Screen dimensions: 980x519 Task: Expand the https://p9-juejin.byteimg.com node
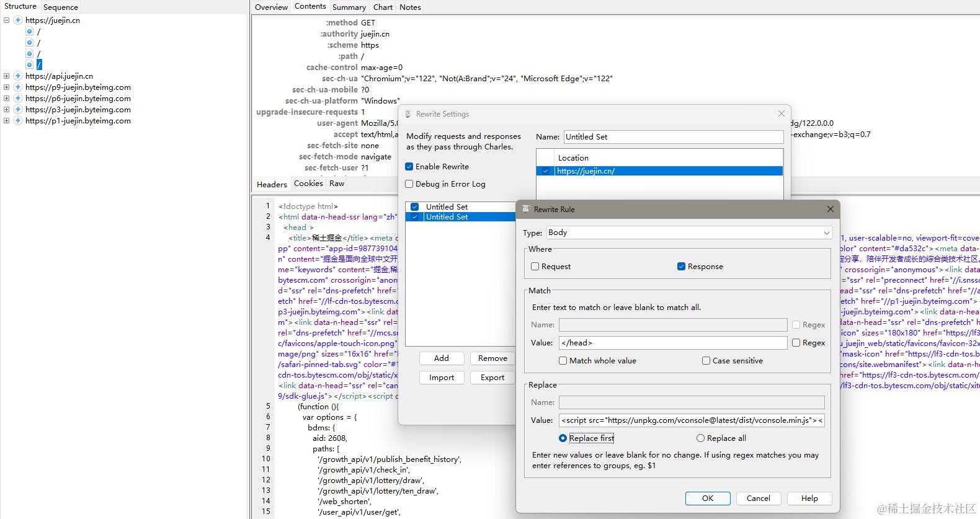[x=6, y=87]
